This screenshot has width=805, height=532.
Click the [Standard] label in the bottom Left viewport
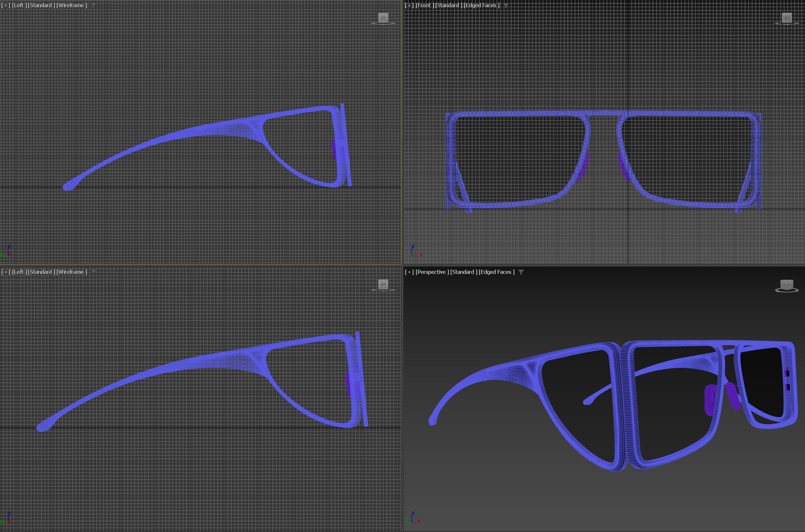tap(41, 272)
